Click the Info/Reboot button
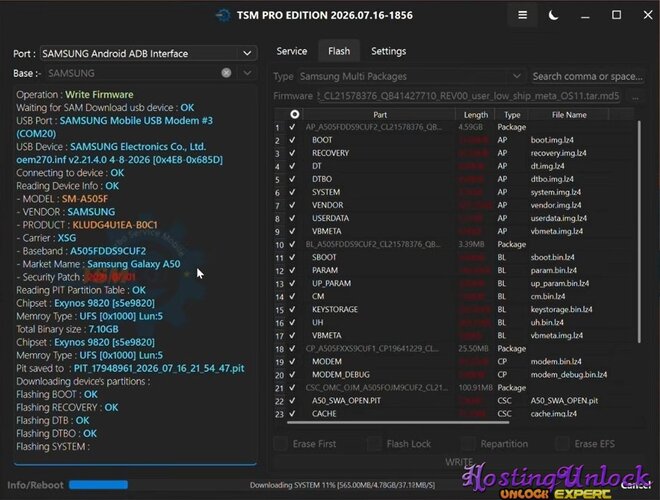Image resolution: width=660 pixels, height=500 pixels. [x=35, y=485]
